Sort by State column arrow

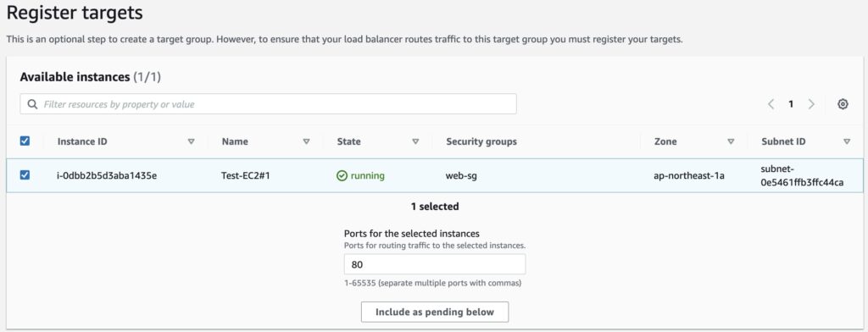415,141
